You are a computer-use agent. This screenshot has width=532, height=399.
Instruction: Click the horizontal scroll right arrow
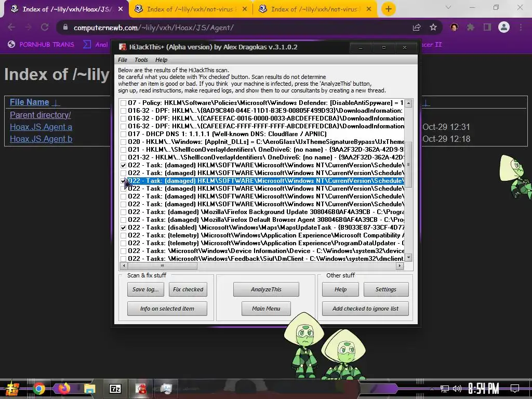(400, 266)
